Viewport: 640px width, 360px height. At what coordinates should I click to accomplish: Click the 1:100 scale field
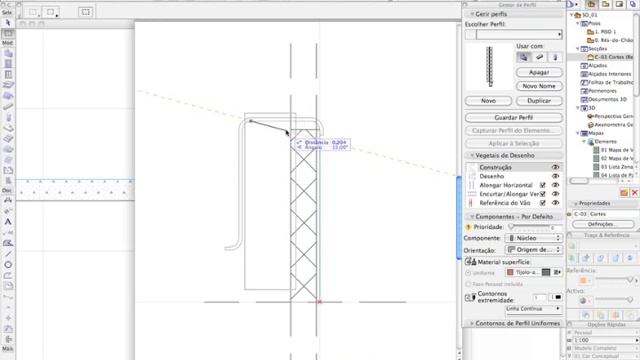(605, 340)
